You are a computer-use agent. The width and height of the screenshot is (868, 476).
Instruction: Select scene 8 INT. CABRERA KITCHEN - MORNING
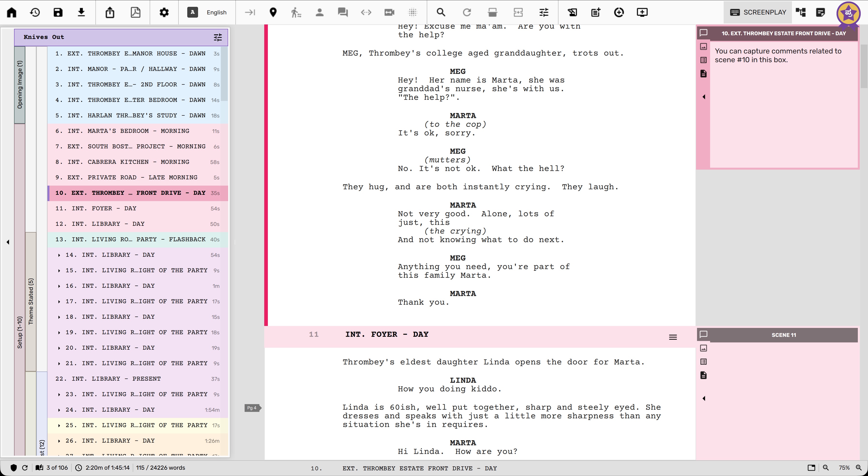pyautogui.click(x=128, y=162)
